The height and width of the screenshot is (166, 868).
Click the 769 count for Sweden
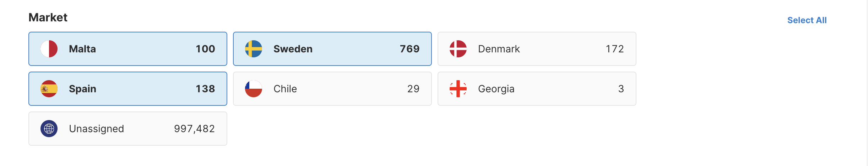click(x=409, y=49)
